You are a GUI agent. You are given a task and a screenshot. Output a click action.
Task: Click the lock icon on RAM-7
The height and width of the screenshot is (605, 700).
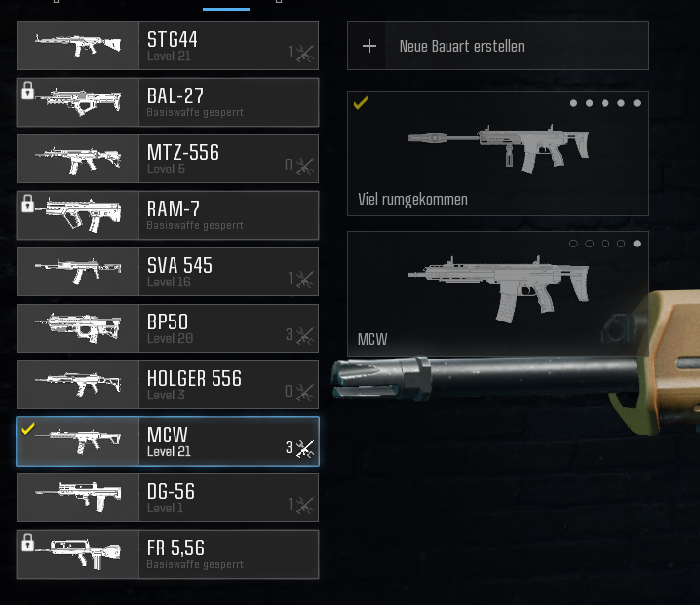pyautogui.click(x=27, y=204)
